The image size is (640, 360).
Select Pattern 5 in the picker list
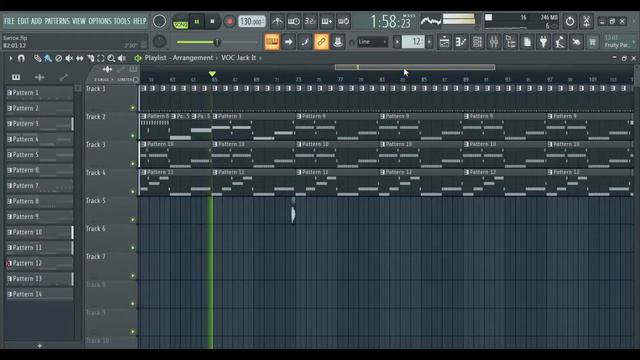click(x=39, y=155)
